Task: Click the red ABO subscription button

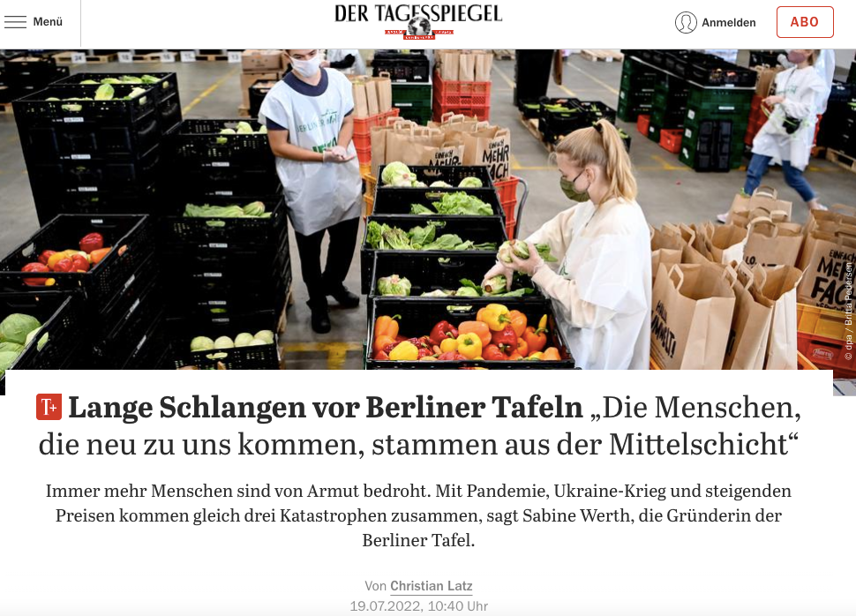Action: pos(805,22)
